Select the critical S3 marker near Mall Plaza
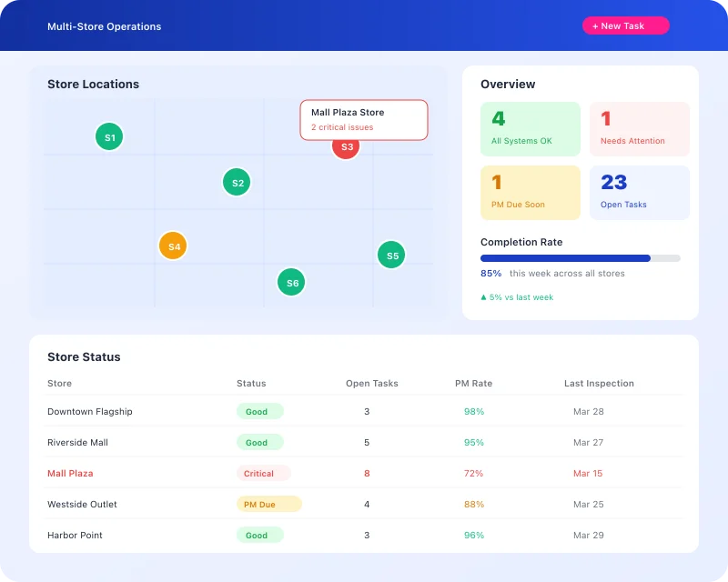 [346, 146]
